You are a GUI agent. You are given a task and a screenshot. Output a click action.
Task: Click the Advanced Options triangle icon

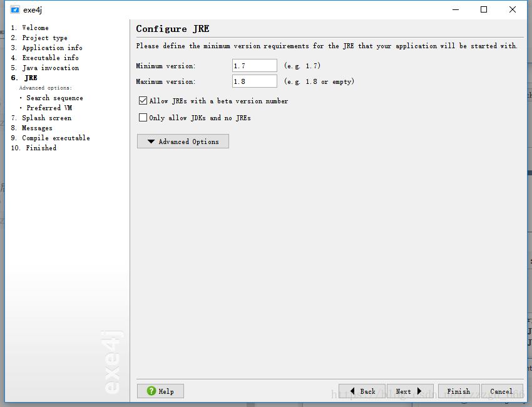click(151, 142)
